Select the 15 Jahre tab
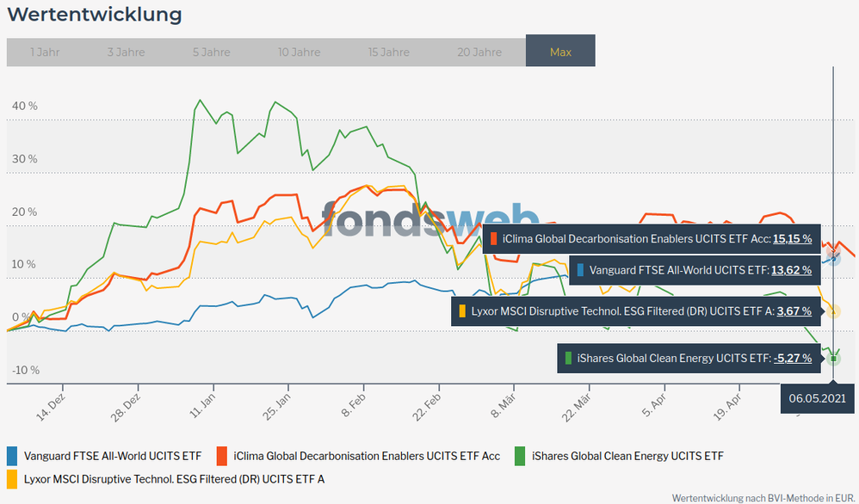The image size is (859, 504). (x=389, y=52)
